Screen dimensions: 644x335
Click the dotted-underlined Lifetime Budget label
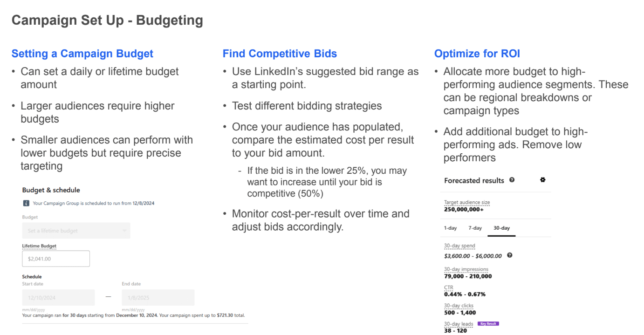tap(39, 246)
